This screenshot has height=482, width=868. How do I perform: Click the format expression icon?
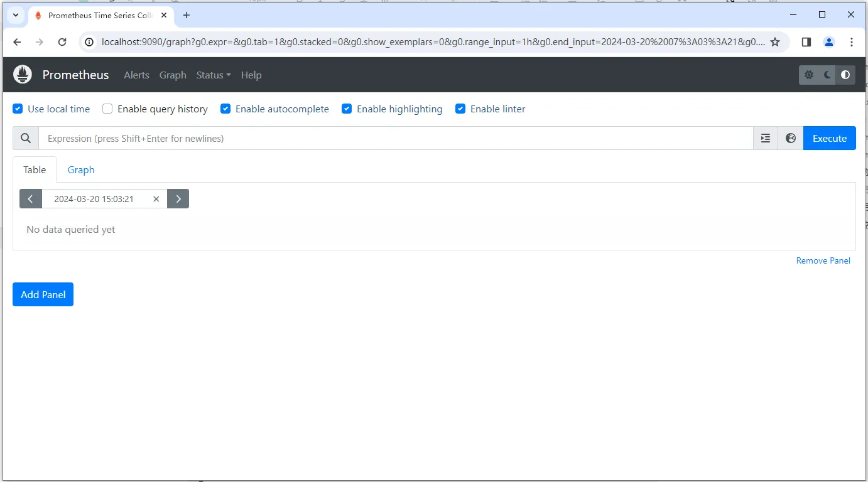pos(765,139)
